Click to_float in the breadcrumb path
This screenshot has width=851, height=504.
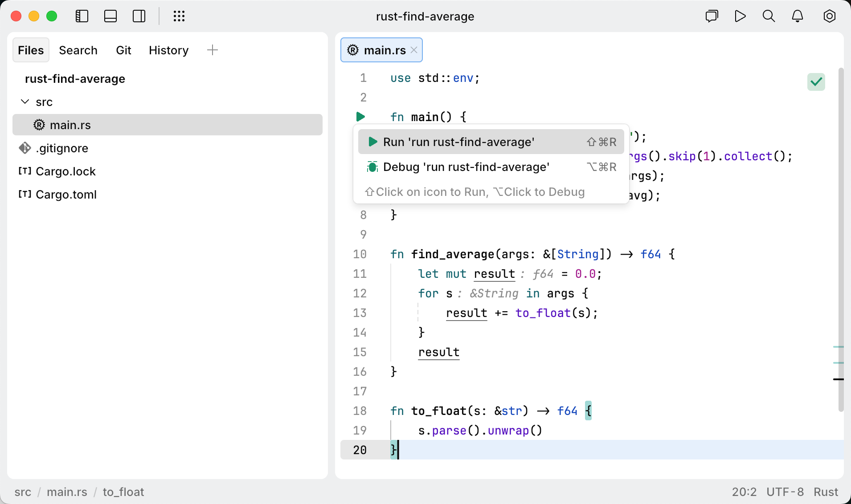[x=123, y=492]
